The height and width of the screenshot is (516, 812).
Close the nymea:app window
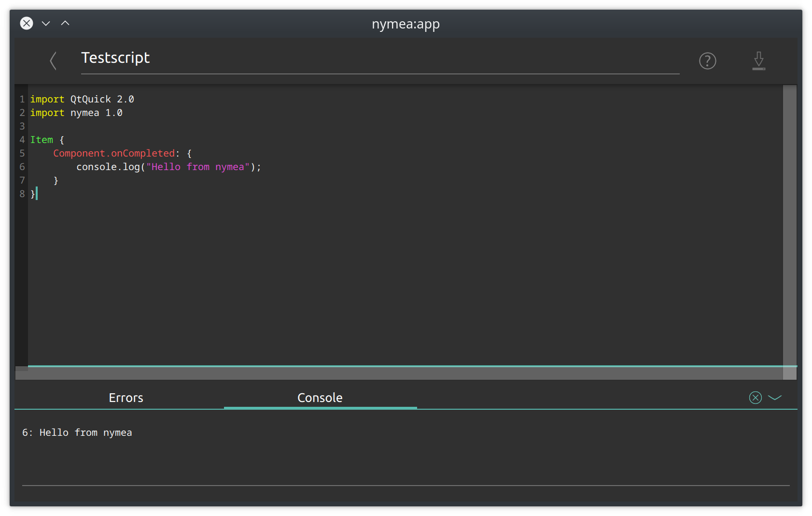coord(27,23)
